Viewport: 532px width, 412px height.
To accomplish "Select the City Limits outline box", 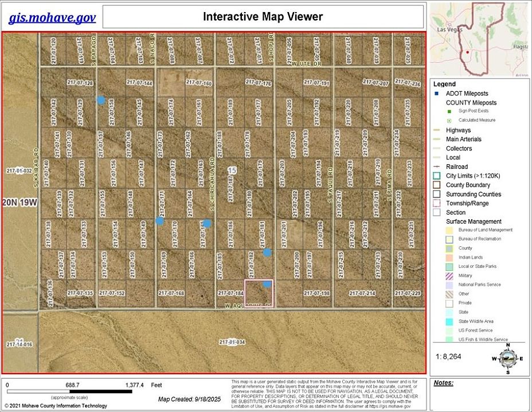I will [x=436, y=176].
